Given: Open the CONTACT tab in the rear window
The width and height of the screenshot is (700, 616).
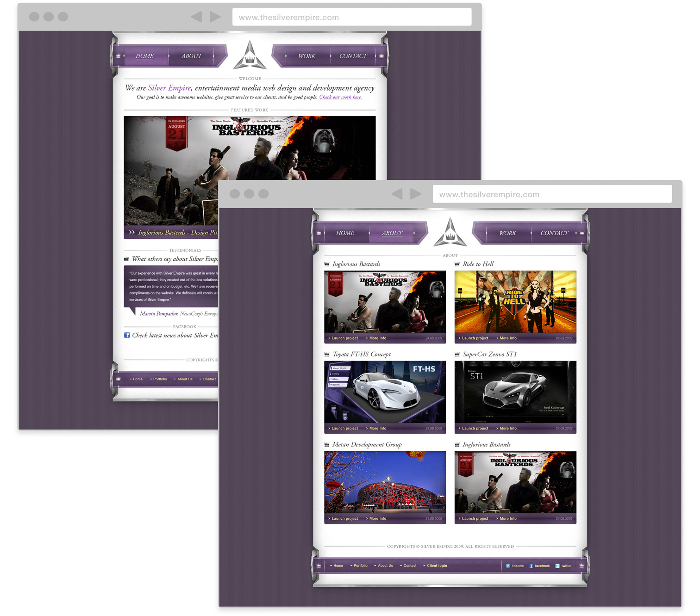Looking at the screenshot, I should [353, 56].
